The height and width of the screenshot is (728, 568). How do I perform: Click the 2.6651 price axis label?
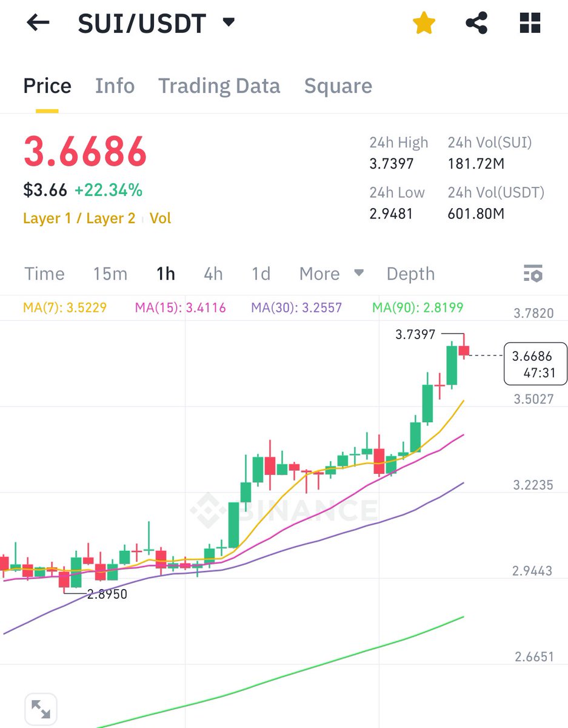pyautogui.click(x=534, y=657)
